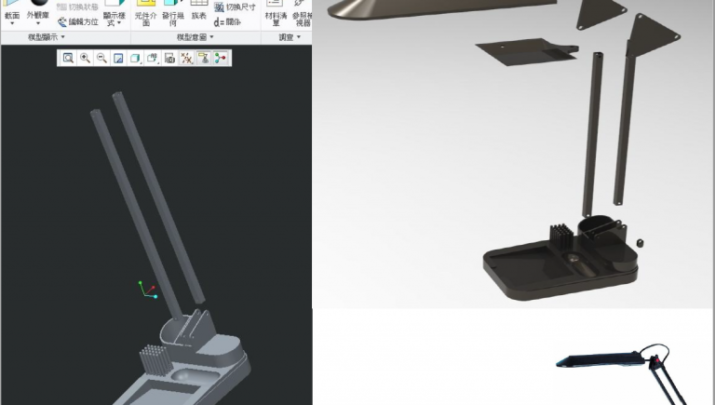Select the Zoom In magnifier icon
The height and width of the screenshot is (405, 715).
tap(85, 58)
